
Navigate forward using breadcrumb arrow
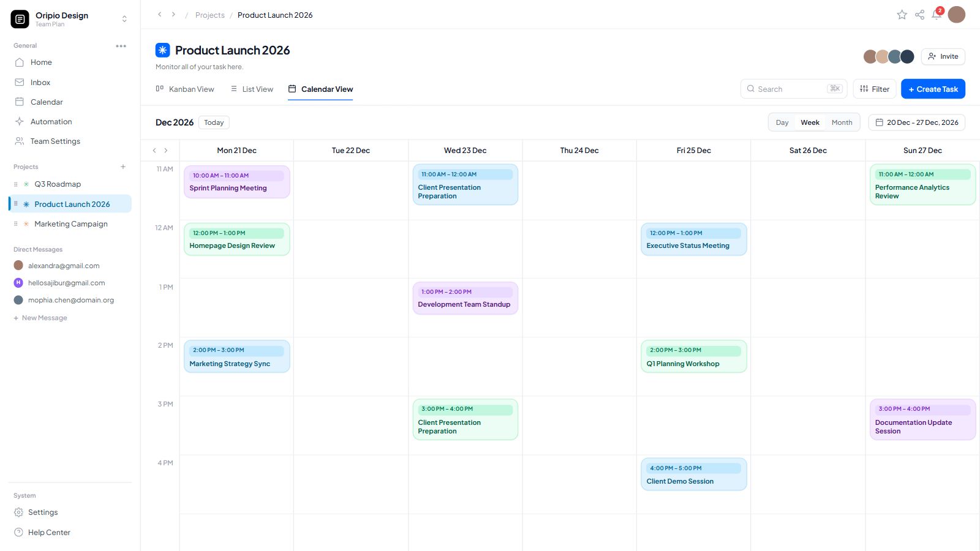point(173,15)
